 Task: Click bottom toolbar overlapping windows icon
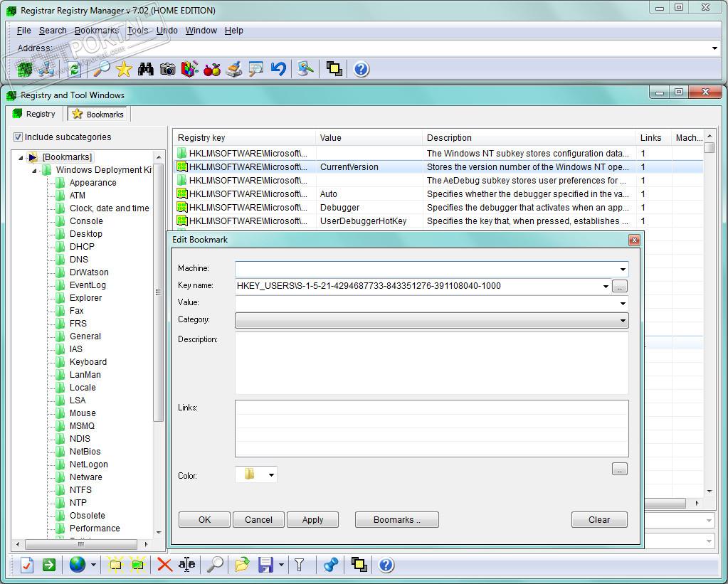point(359,565)
